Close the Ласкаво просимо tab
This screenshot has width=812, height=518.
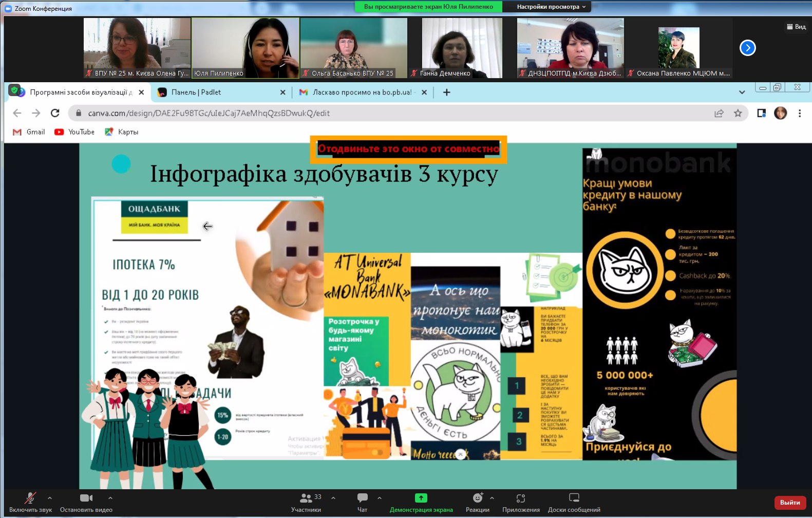click(424, 92)
